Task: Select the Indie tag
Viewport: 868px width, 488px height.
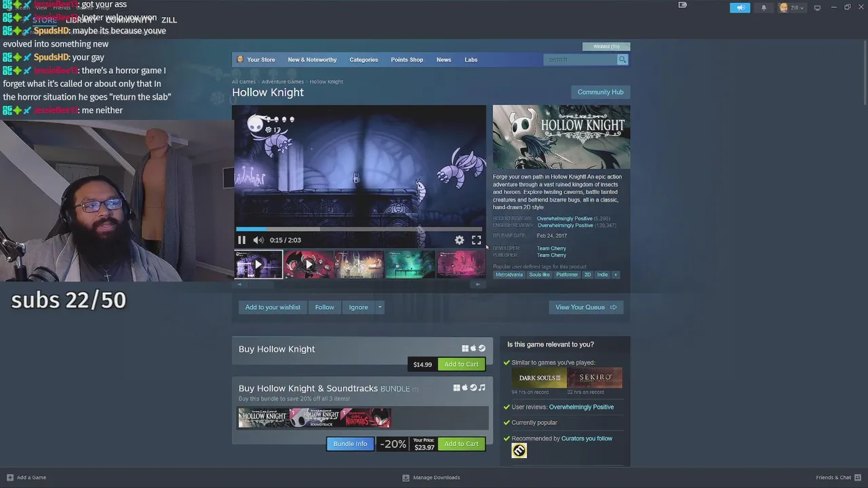Action: point(602,274)
